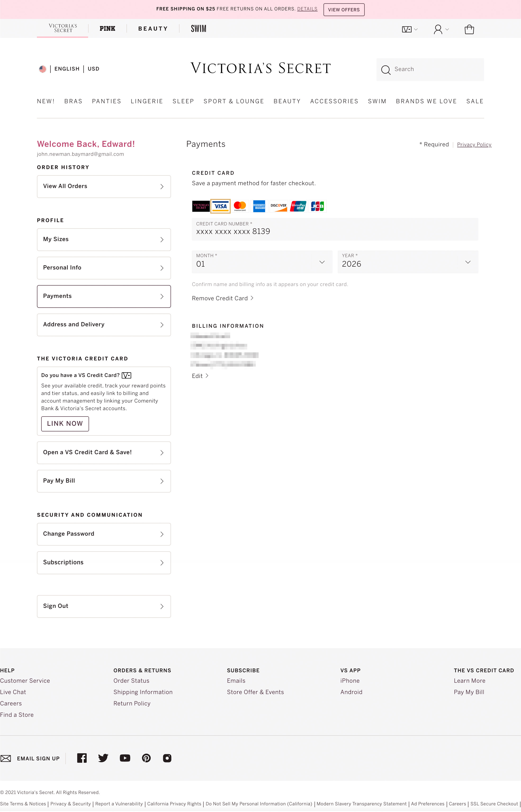This screenshot has height=812, width=521.
Task: Choose the Discover card icon
Action: pos(278,206)
